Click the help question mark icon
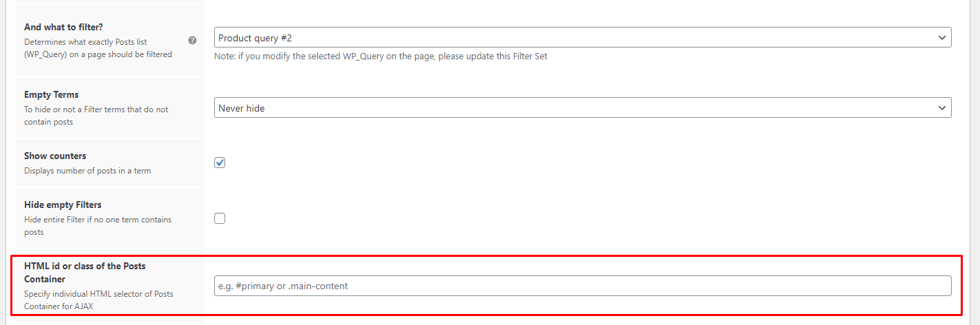 [192, 41]
